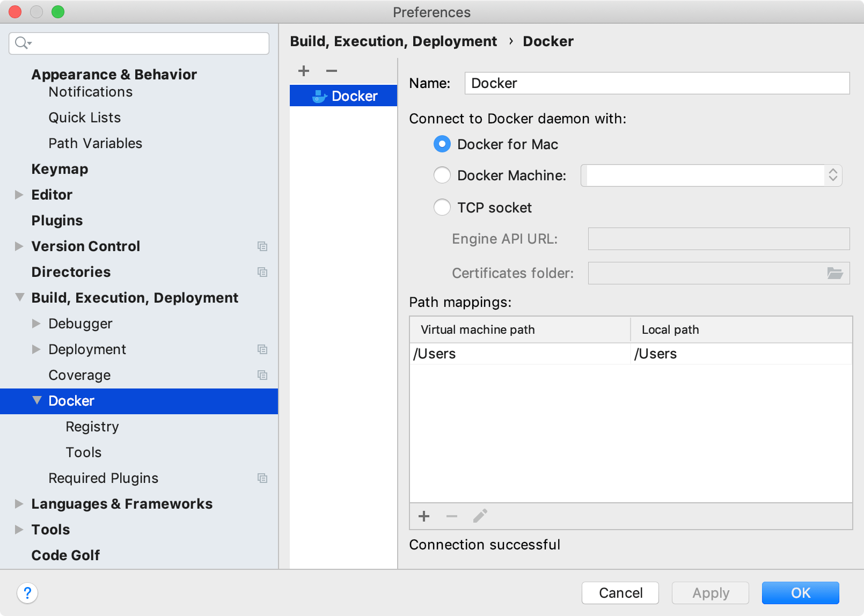The width and height of the screenshot is (864, 616).
Task: Select Docker entry in configurations list
Action: [343, 96]
